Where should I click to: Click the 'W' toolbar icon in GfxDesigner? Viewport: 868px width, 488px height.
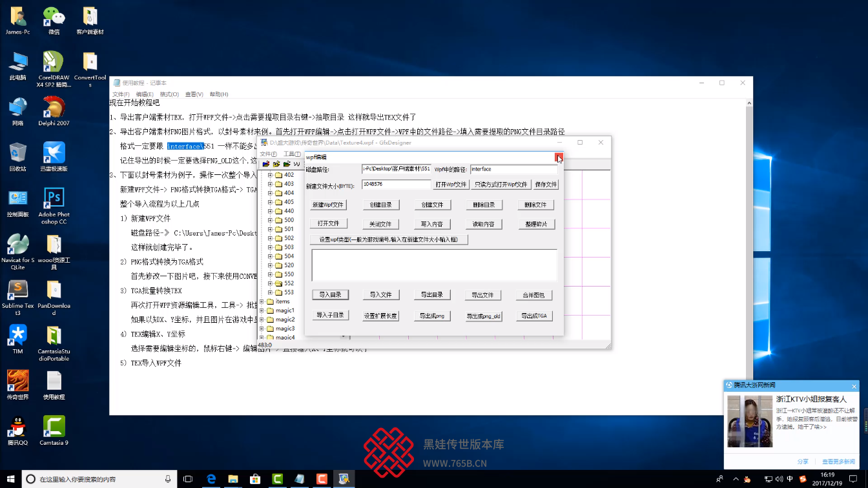[297, 164]
